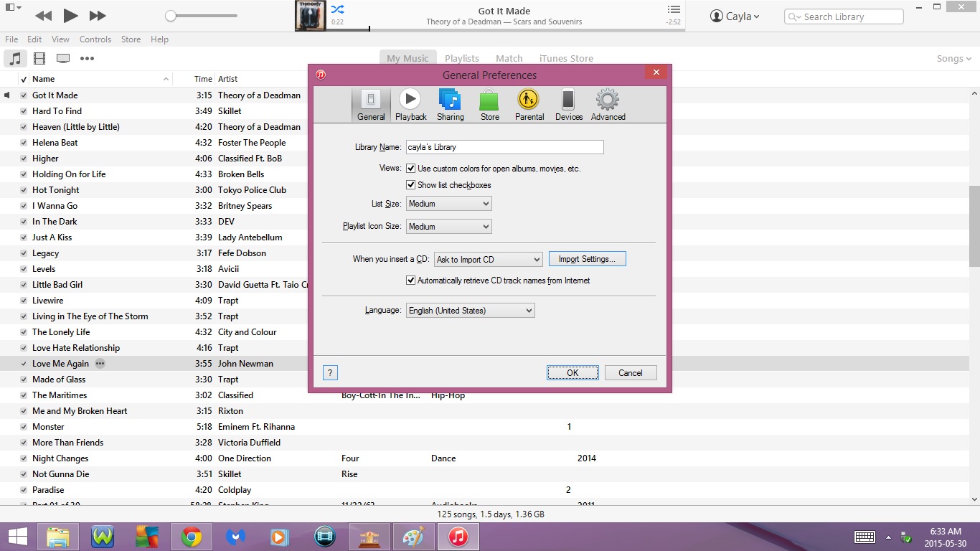Open the Devices preferences pane
Screen dimensions: 980x551
568,105
